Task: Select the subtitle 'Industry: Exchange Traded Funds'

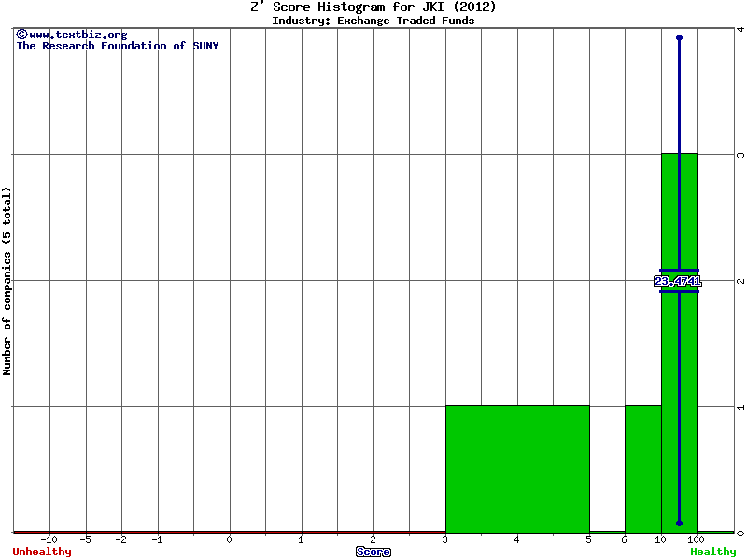Action: (x=373, y=21)
